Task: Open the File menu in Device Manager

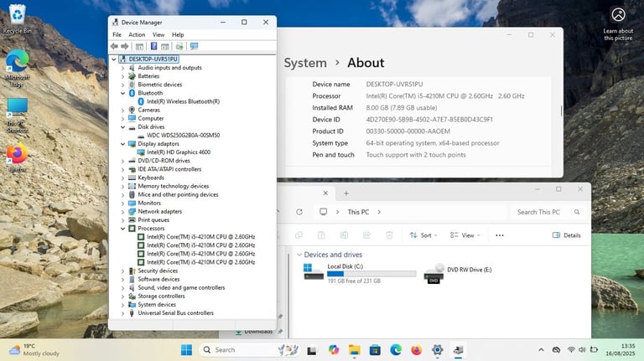Action: click(x=117, y=35)
